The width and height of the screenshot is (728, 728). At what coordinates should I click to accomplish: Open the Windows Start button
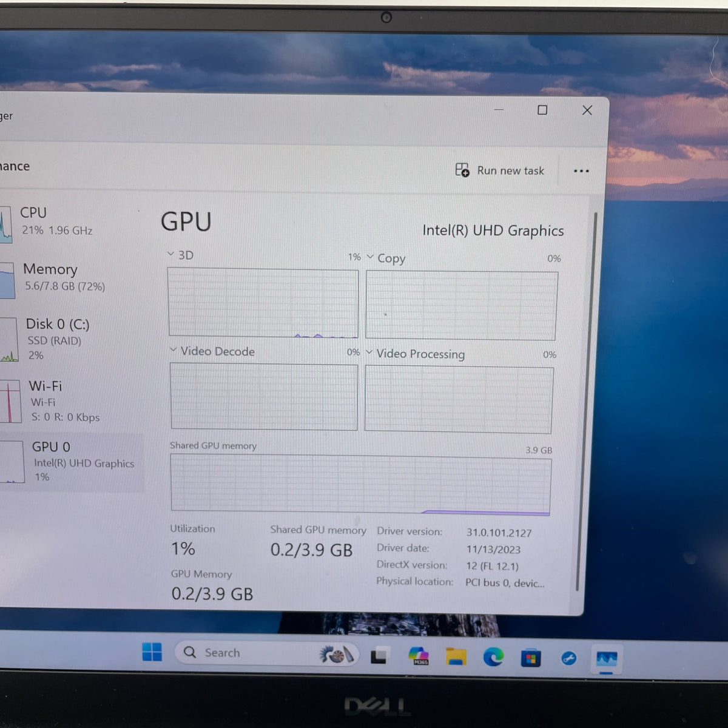coord(152,652)
